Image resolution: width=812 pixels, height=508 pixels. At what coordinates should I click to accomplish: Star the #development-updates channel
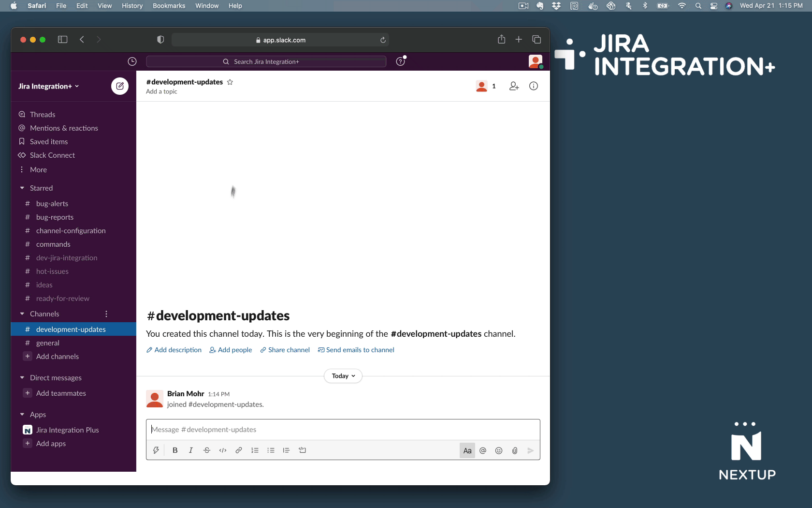pyautogui.click(x=230, y=82)
